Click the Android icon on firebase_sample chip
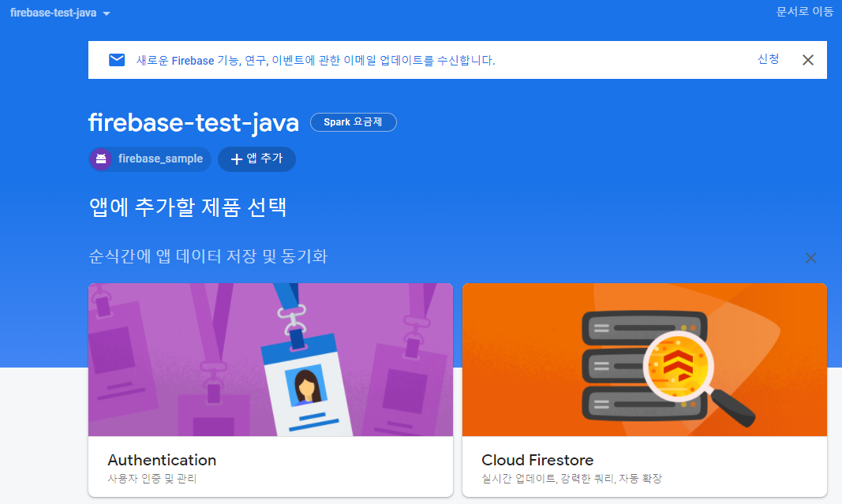This screenshot has width=842, height=504. (x=101, y=159)
